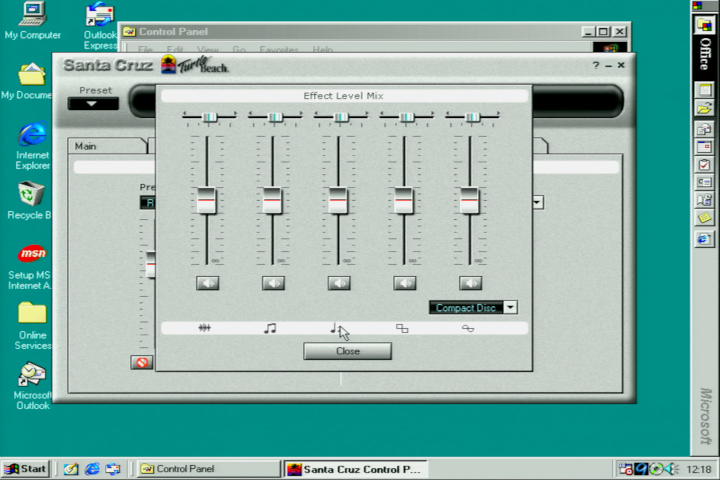Open the Favorites menu in Control Panel
The height and width of the screenshot is (480, 720).
click(x=279, y=50)
